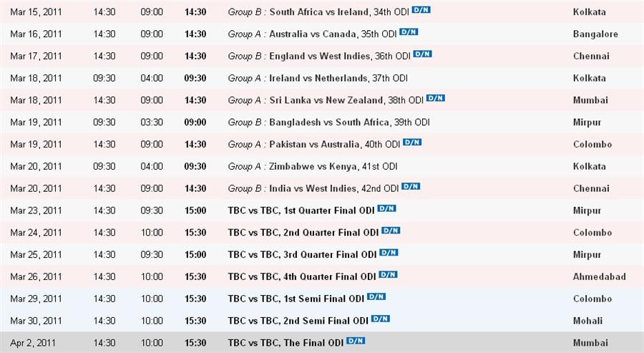The image size is (644, 353).
Task: Click D/N icon for 1st Quarter Final
Action: [386, 209]
